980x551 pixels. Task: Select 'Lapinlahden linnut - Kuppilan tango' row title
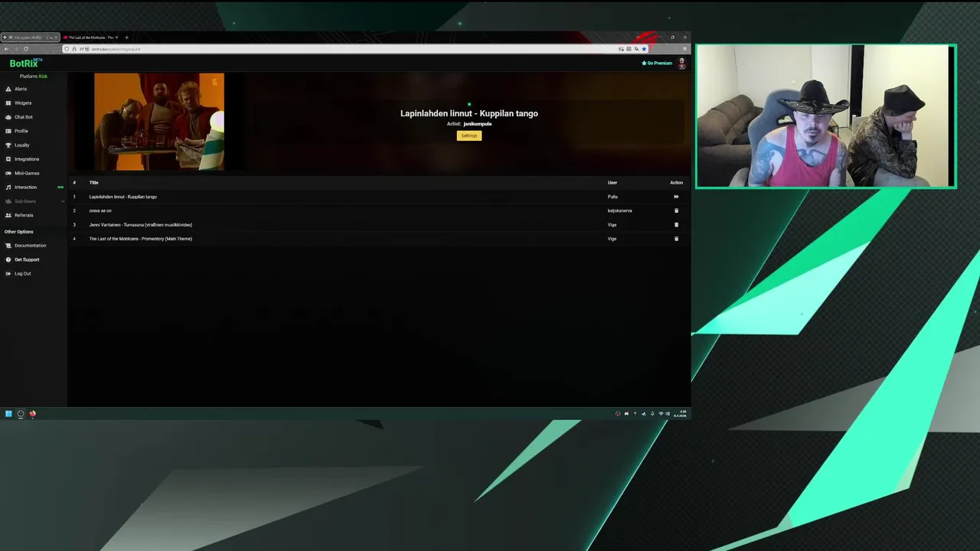coord(122,197)
